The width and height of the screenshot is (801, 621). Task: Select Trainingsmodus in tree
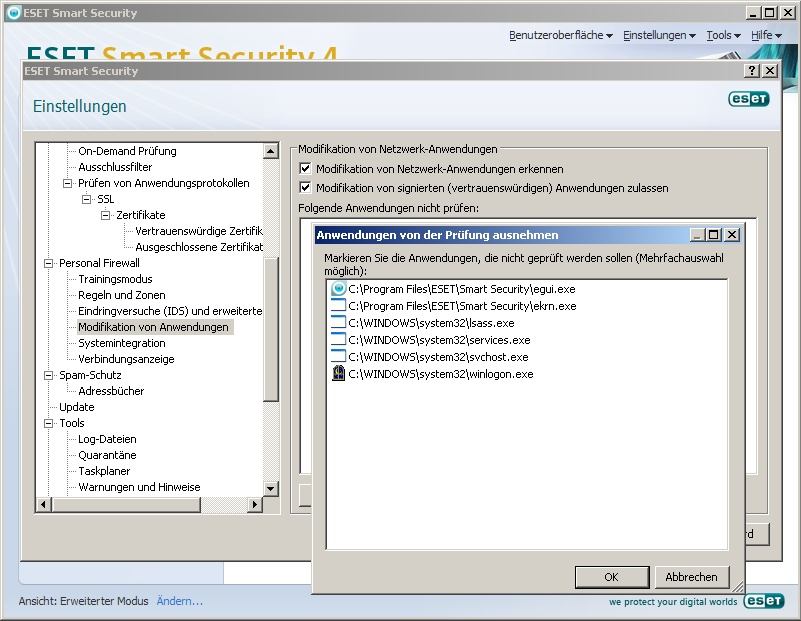point(115,279)
